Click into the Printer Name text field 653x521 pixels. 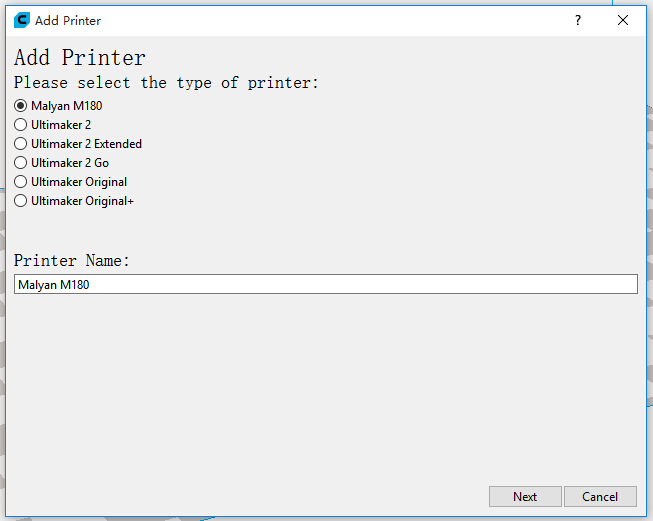click(x=325, y=285)
